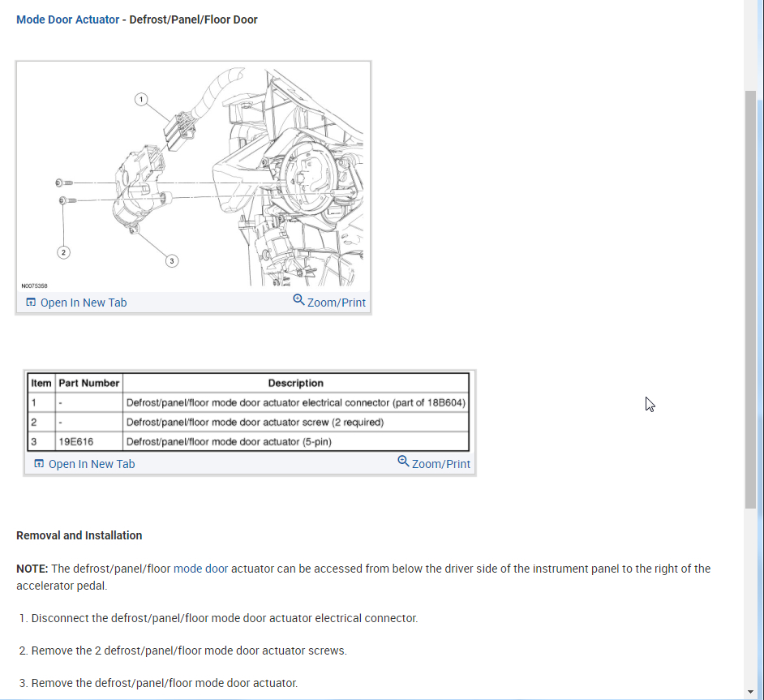The width and height of the screenshot is (764, 700).
Task: Click the magnifier icon below the parts table
Action: click(403, 461)
